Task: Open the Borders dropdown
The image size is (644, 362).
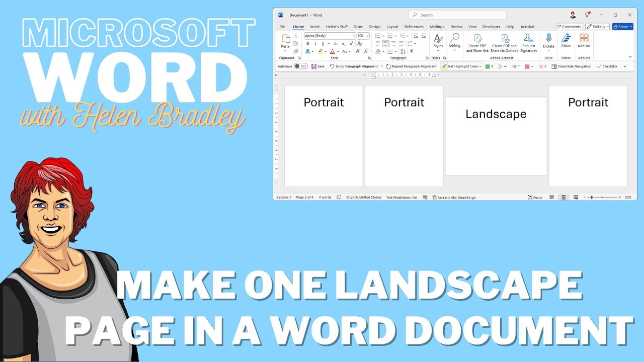Action: 395,51
